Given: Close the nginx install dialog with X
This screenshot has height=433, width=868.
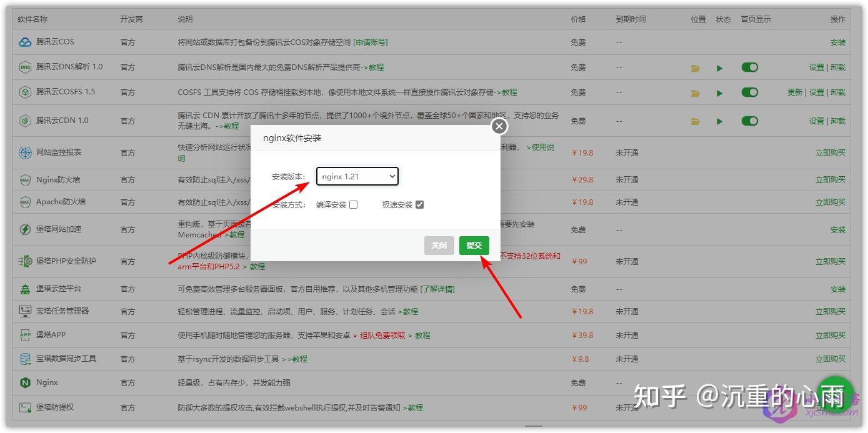Looking at the screenshot, I should [499, 127].
